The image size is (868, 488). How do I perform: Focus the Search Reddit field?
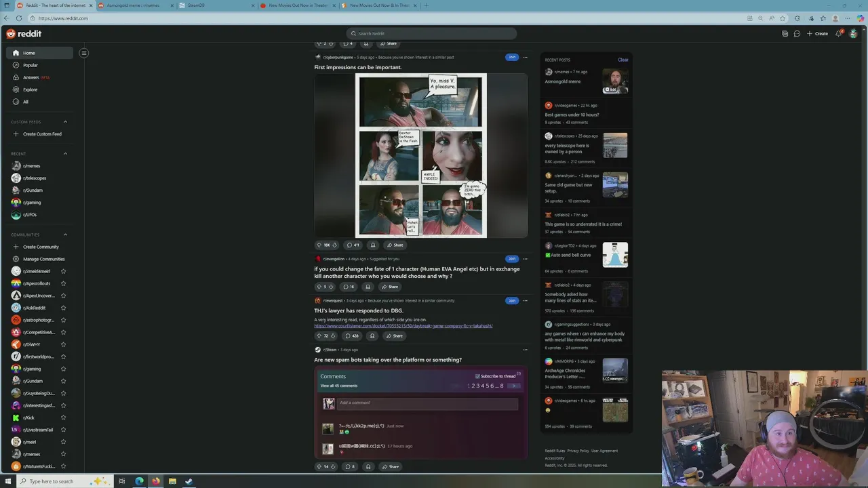click(x=431, y=33)
